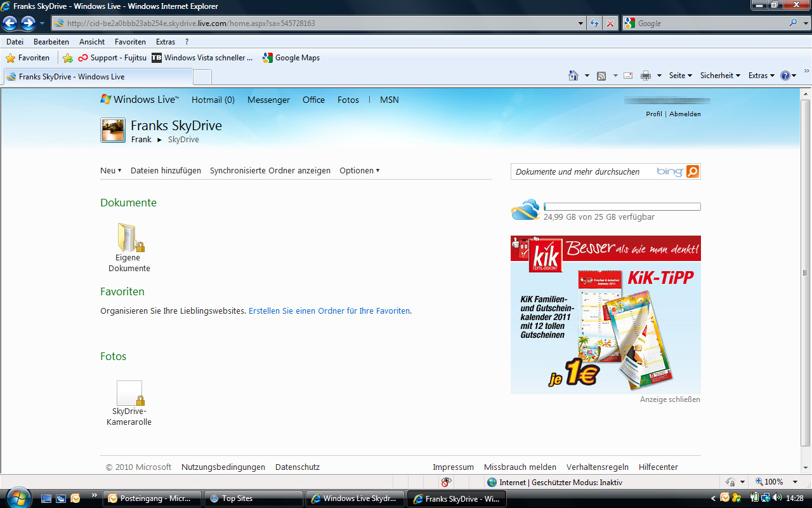Add to favorites bar star-arrow icon
The height and width of the screenshot is (508, 812).
68,58
